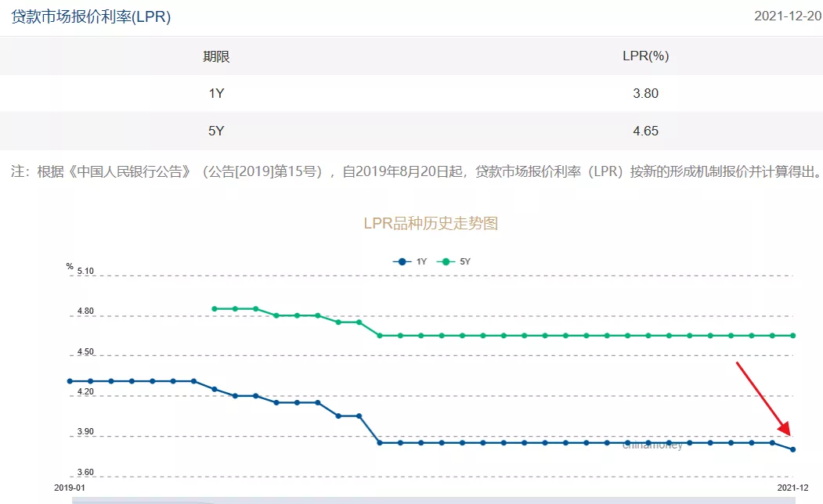
Task: Select the 4.65 rate value
Action: coord(645,131)
